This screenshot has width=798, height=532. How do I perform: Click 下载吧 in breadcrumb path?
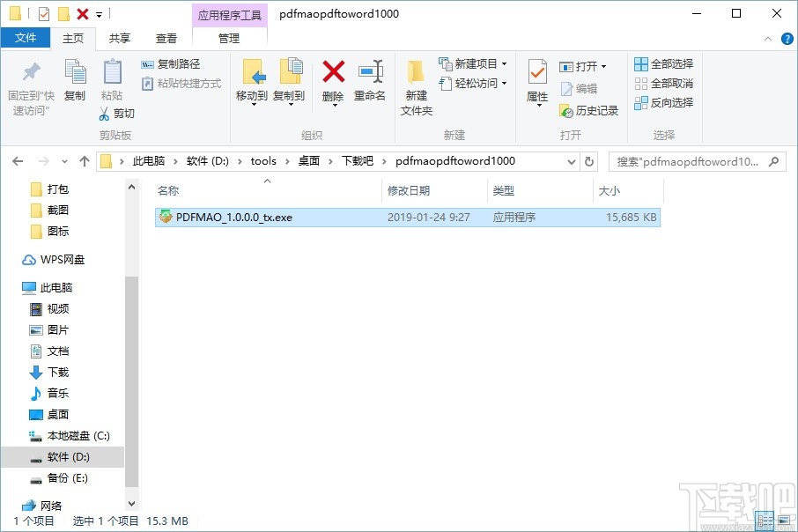tap(358, 161)
